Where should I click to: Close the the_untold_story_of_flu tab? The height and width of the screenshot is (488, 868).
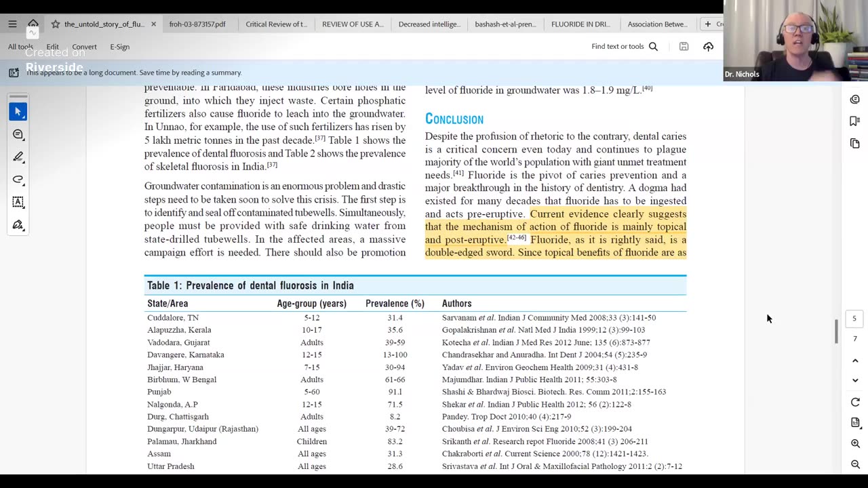153,24
